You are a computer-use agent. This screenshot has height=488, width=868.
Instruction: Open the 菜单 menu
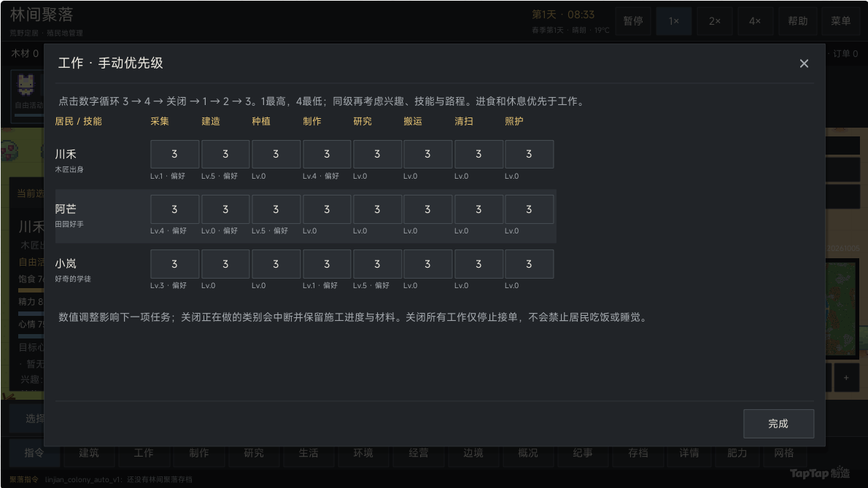coord(840,21)
